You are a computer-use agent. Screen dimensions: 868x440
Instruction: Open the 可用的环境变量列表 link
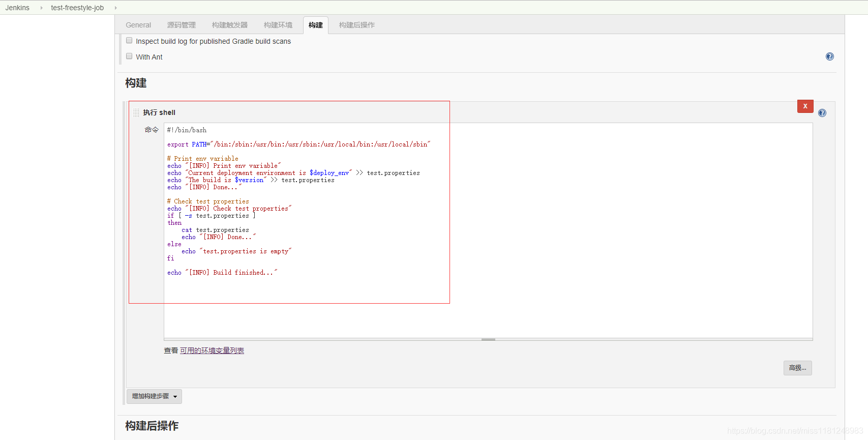click(x=212, y=350)
